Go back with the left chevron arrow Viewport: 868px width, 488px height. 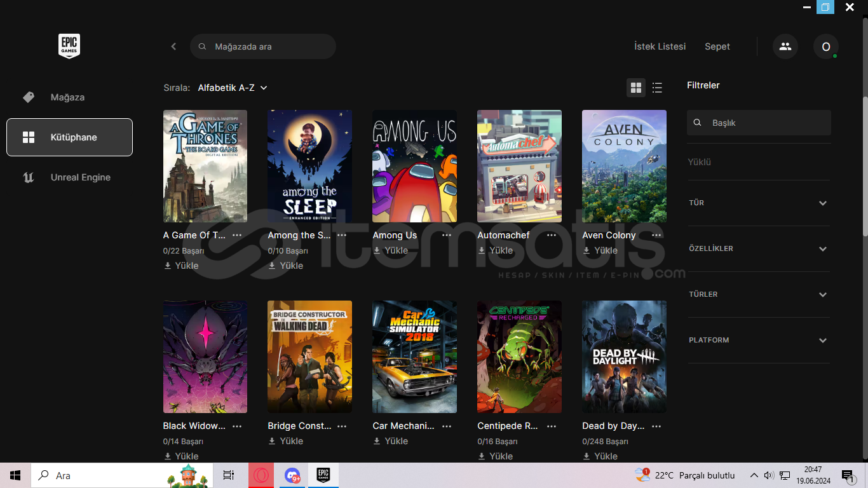tap(173, 46)
